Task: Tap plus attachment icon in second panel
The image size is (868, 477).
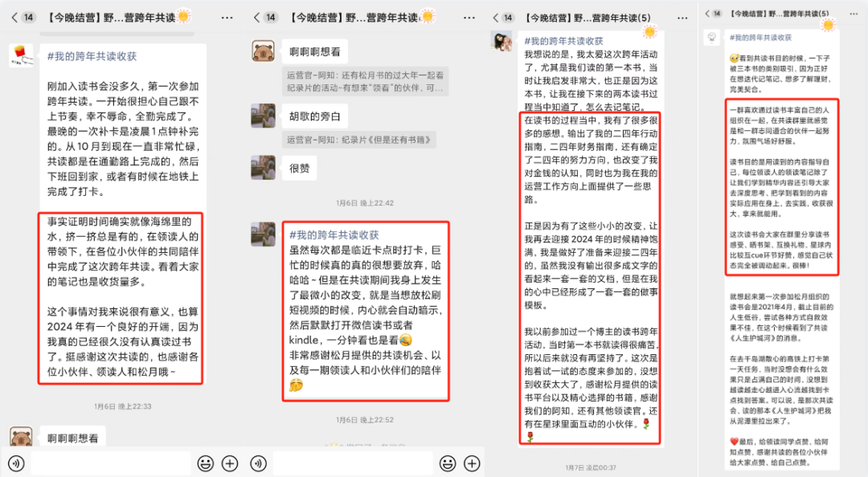Action: tap(472, 463)
